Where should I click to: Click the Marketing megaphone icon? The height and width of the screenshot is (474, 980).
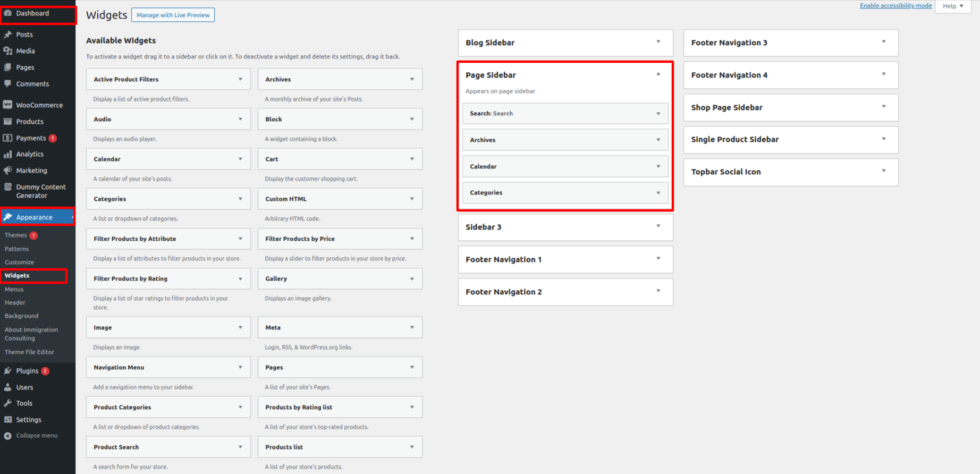pos(7,171)
